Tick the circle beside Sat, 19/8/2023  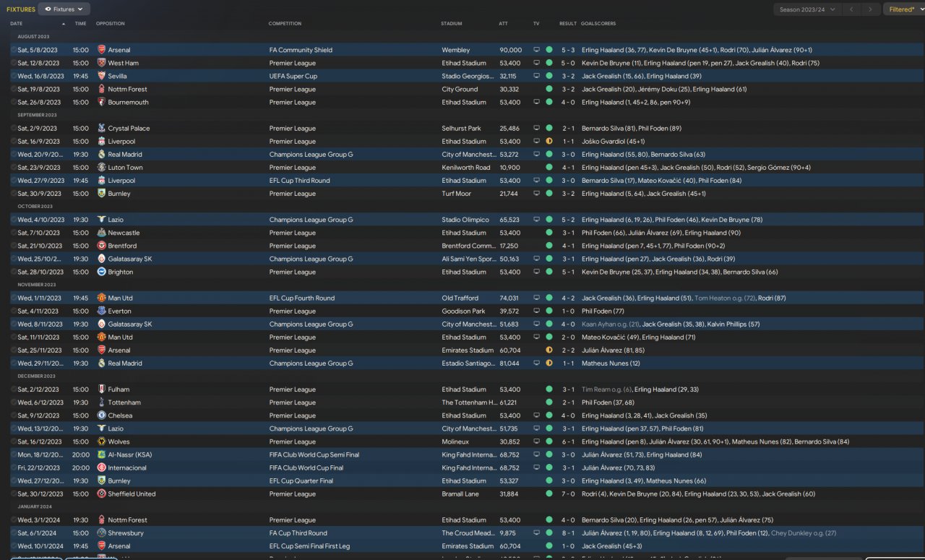13,90
